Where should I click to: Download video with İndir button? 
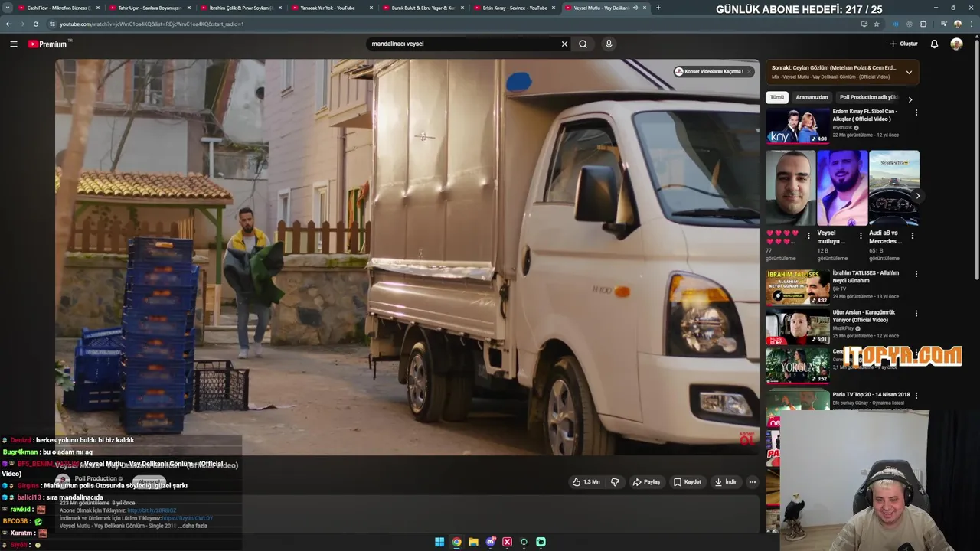(x=726, y=482)
